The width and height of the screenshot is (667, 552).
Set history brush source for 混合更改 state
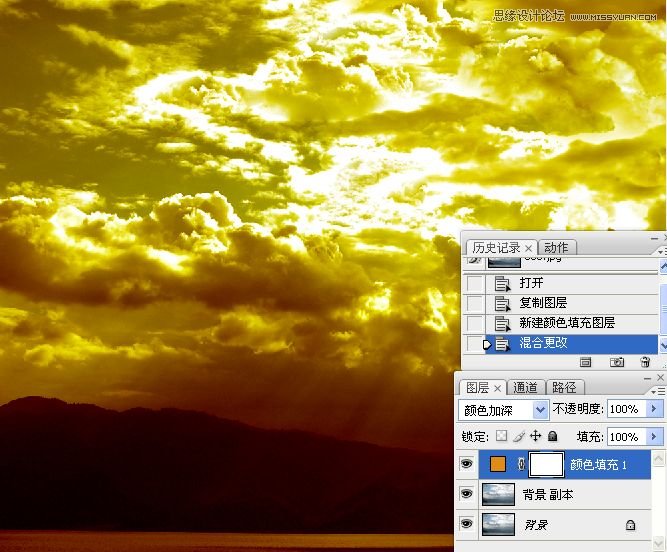tap(475, 344)
